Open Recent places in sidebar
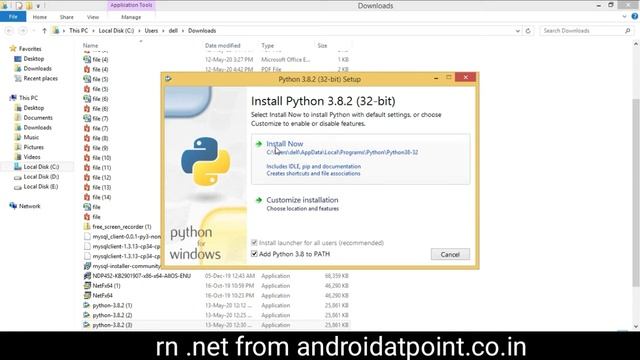Screen dimensions: 640x360 pos(40,78)
